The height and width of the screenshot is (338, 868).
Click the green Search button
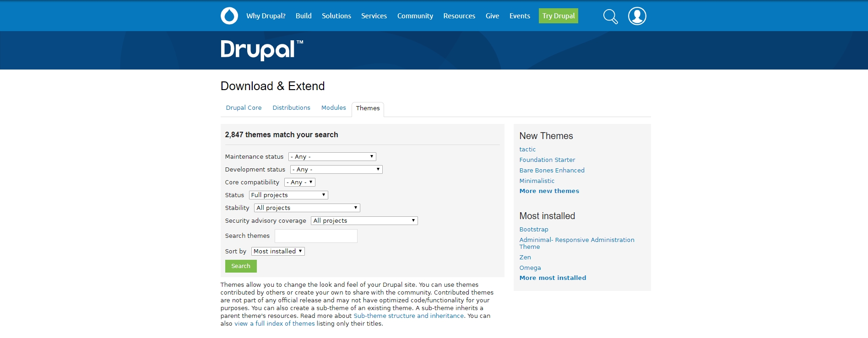click(x=241, y=266)
